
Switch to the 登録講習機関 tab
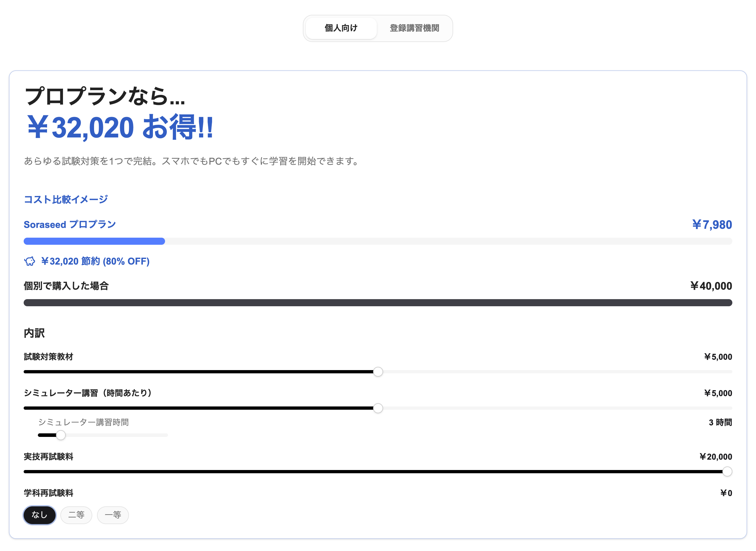(x=414, y=28)
